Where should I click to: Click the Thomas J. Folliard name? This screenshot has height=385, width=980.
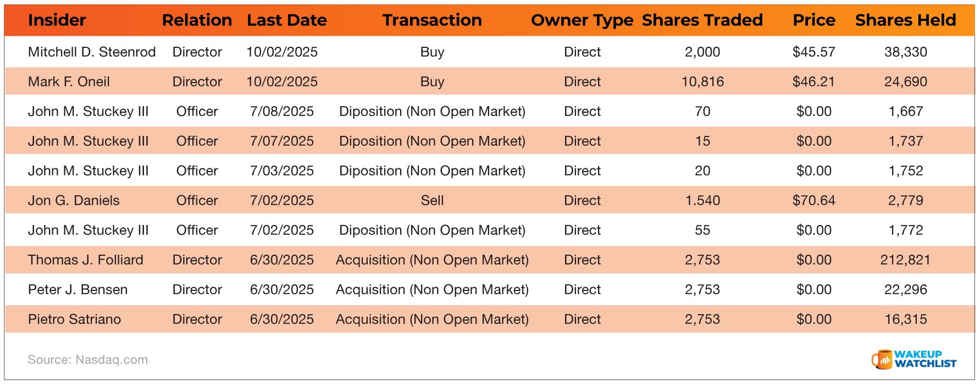85,260
